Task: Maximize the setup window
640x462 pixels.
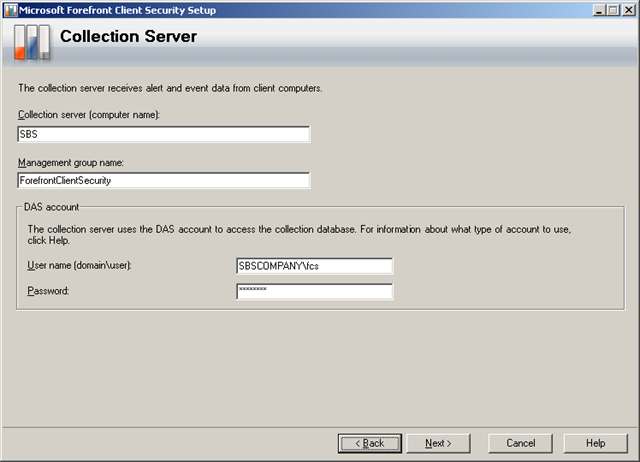Action: [x=613, y=10]
